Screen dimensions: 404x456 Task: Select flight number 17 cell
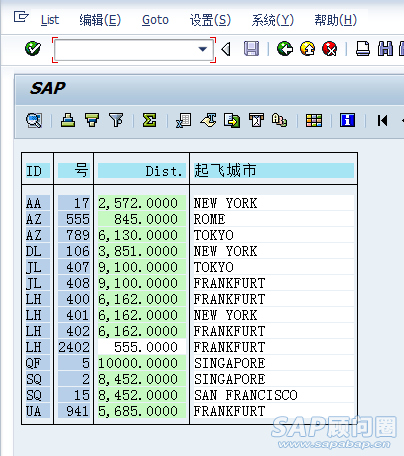(x=74, y=203)
